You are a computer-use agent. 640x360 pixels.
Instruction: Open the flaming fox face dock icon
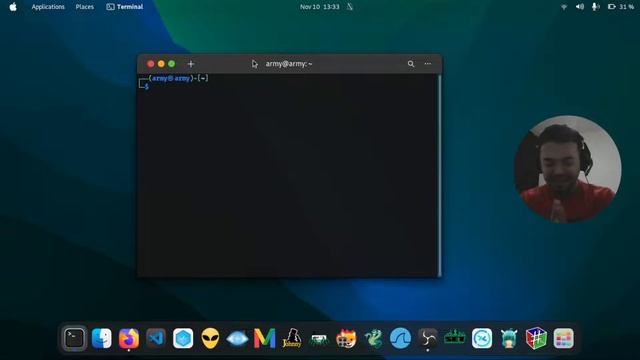coord(346,338)
